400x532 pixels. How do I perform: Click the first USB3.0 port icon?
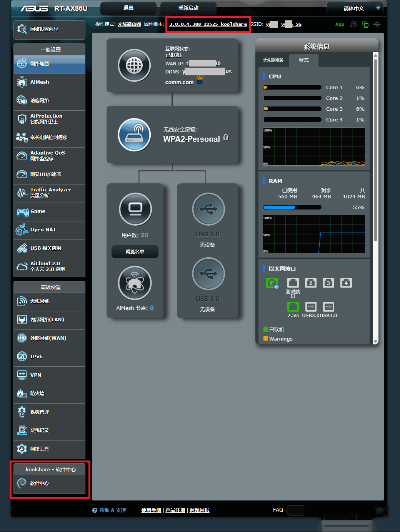pyautogui.click(x=311, y=306)
